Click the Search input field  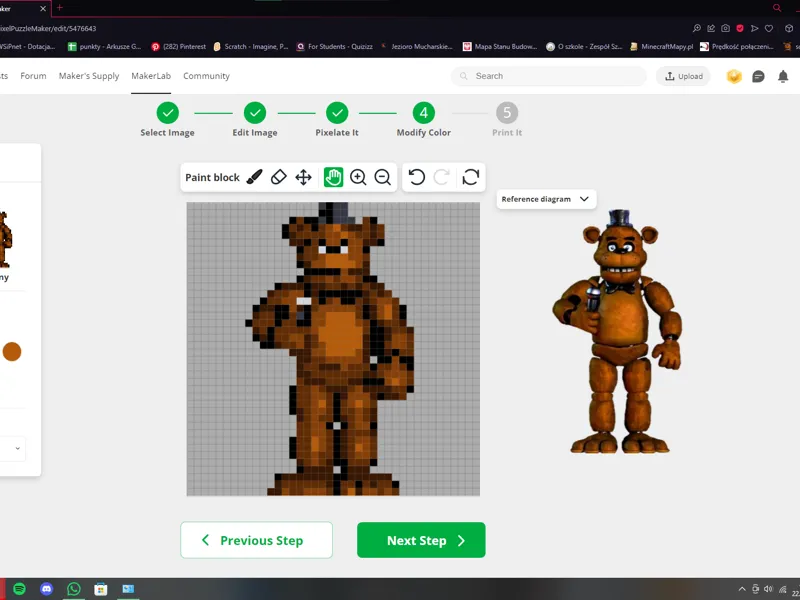coord(548,76)
